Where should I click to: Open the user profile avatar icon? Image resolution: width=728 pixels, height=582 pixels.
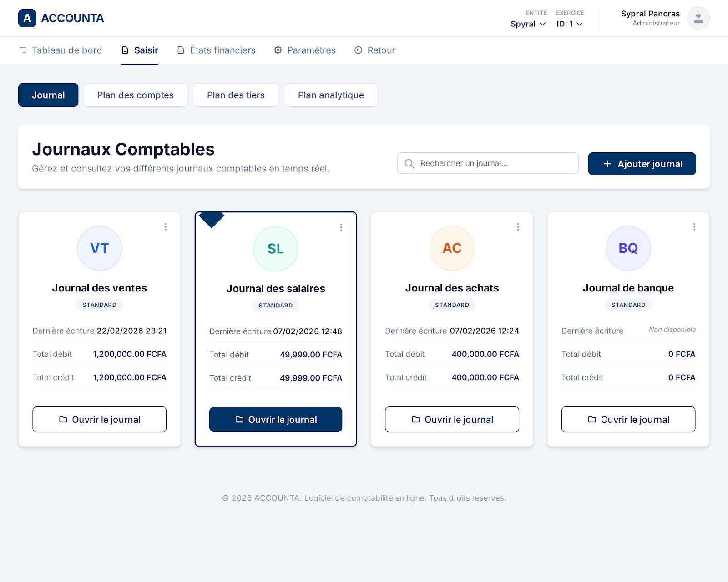[x=698, y=18]
